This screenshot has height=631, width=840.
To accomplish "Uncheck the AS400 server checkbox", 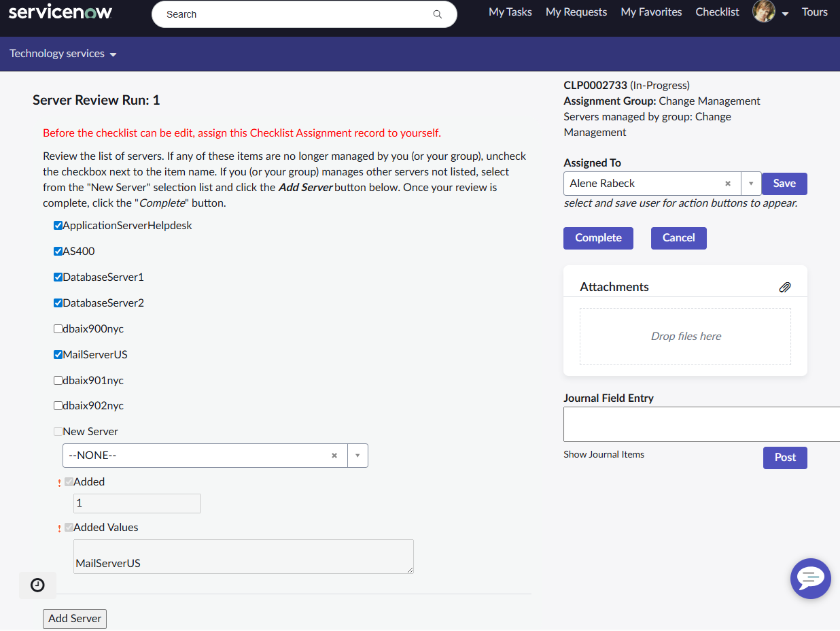I will 58,250.
